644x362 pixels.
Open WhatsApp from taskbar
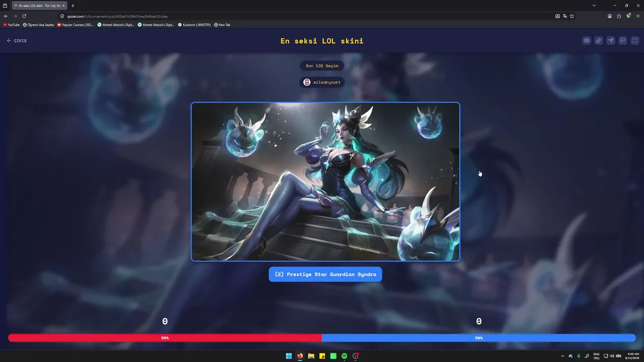333,356
